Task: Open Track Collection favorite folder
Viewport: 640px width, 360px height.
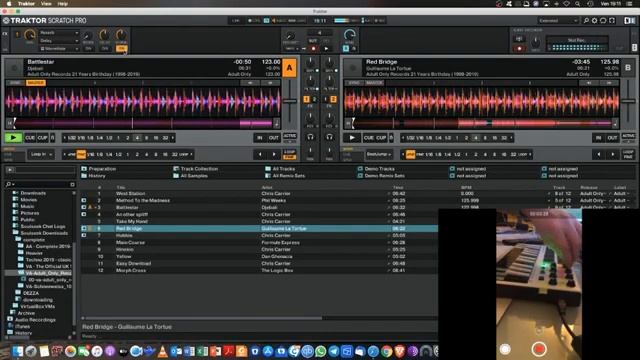Action: coord(196,169)
